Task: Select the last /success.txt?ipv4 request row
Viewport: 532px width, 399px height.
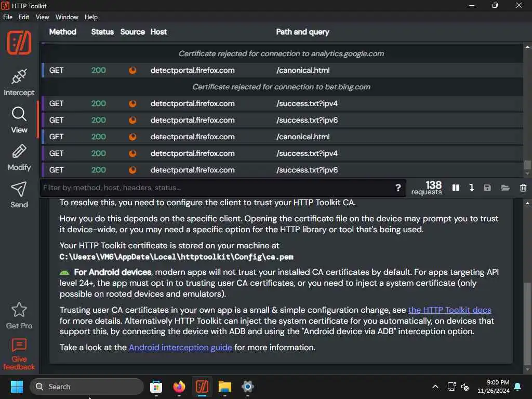Action: 282,153
